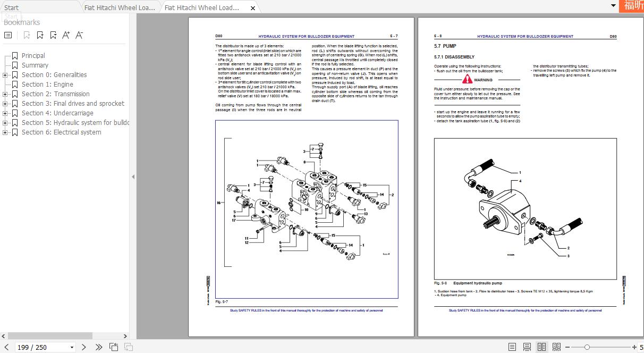Screen dimensions: 644x353
Task: Switch to first Fiat Hitachi Wheel Loader tab
Action: (120, 7)
